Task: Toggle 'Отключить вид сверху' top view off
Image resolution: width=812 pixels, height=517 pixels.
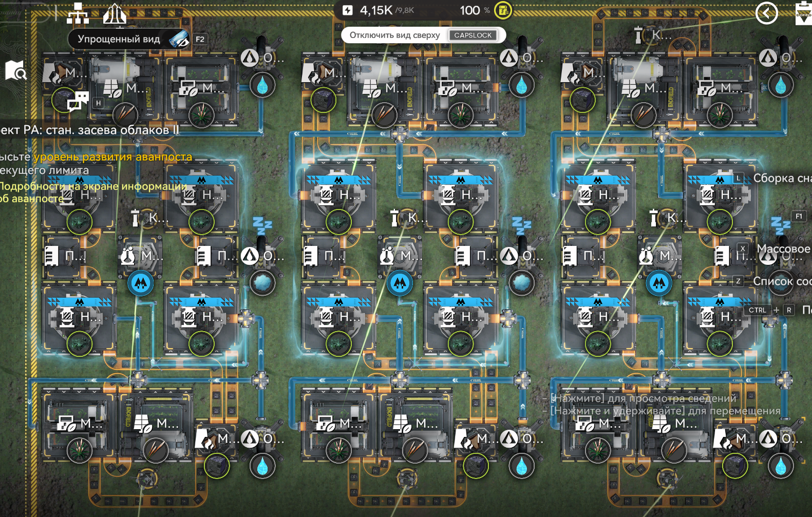Action: (394, 35)
